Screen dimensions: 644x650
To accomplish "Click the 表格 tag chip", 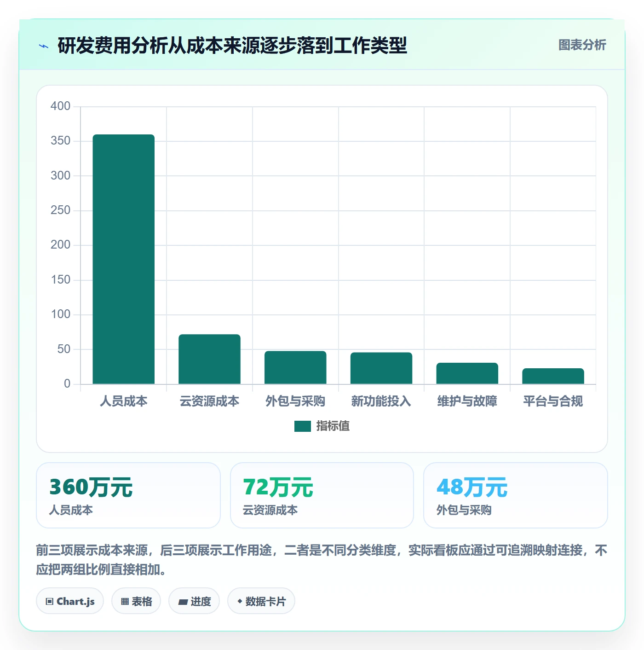I will click(136, 601).
